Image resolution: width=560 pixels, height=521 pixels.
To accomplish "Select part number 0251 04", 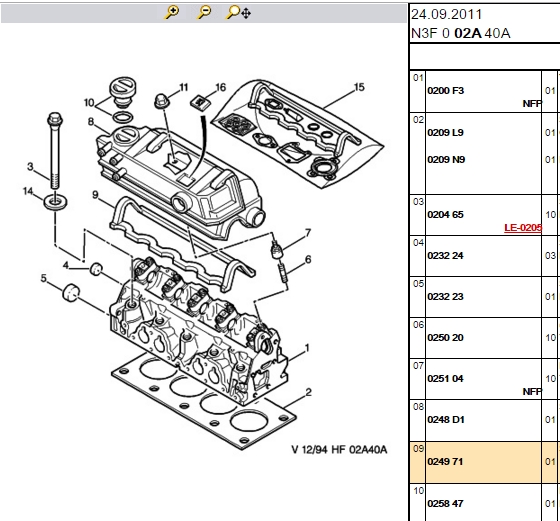I will coord(445,379).
